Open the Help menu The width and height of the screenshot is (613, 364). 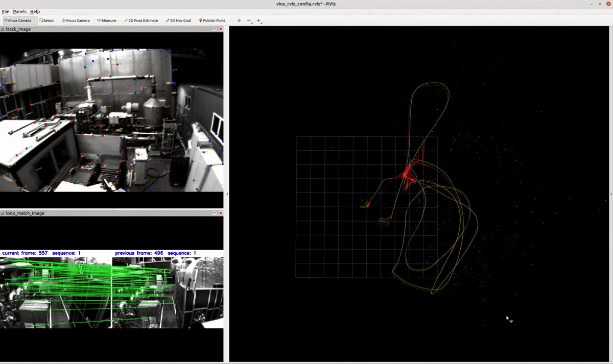click(x=35, y=11)
